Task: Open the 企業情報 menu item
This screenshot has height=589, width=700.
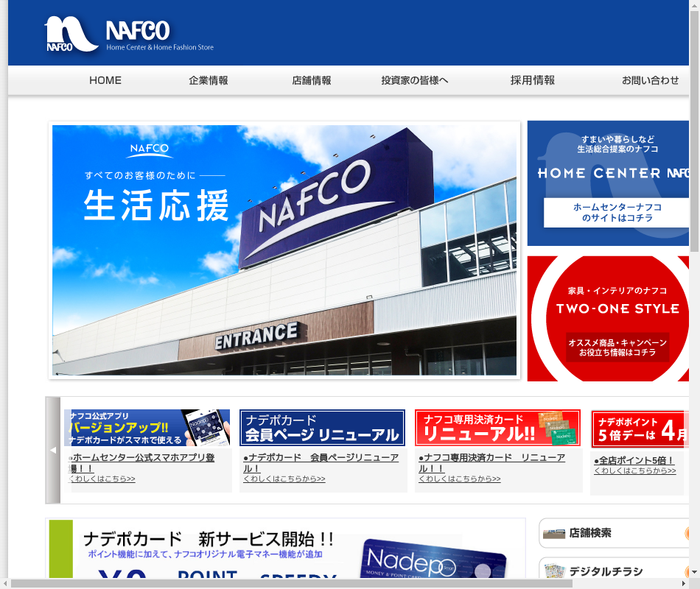Action: pos(209,80)
